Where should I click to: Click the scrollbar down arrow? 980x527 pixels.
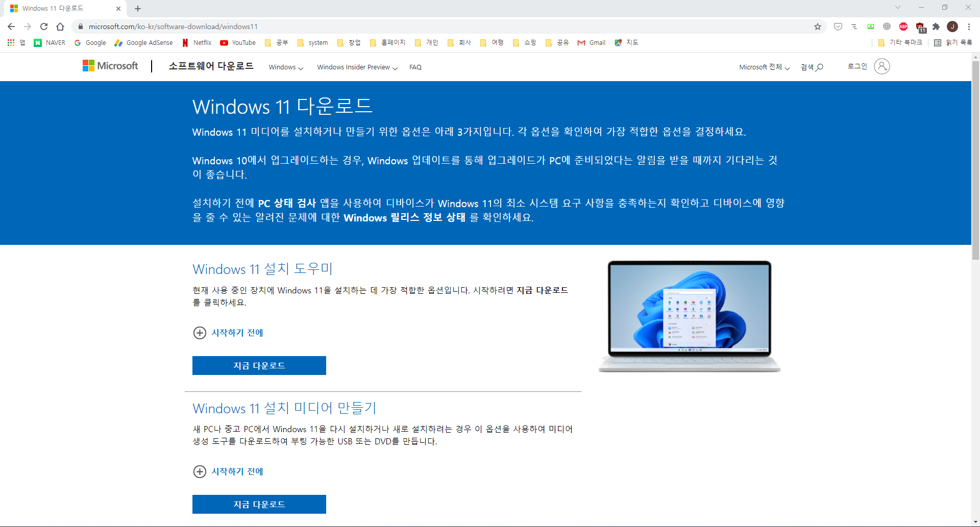pyautogui.click(x=975, y=522)
